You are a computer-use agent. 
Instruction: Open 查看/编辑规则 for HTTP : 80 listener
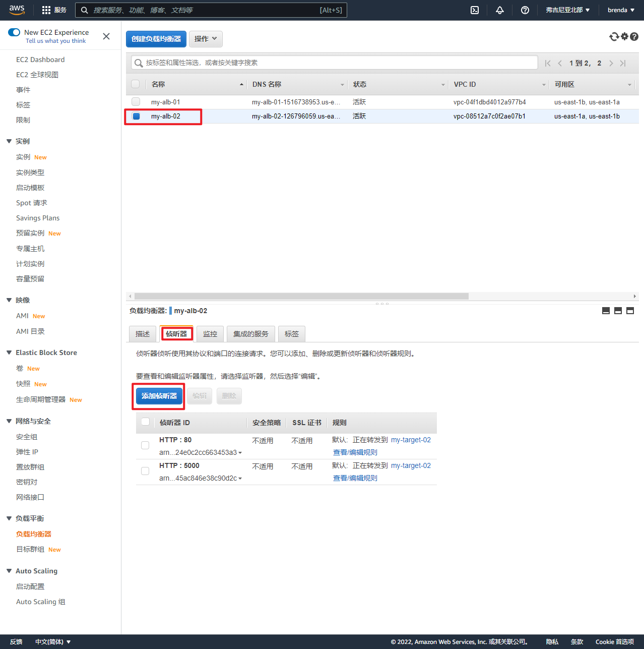point(355,452)
